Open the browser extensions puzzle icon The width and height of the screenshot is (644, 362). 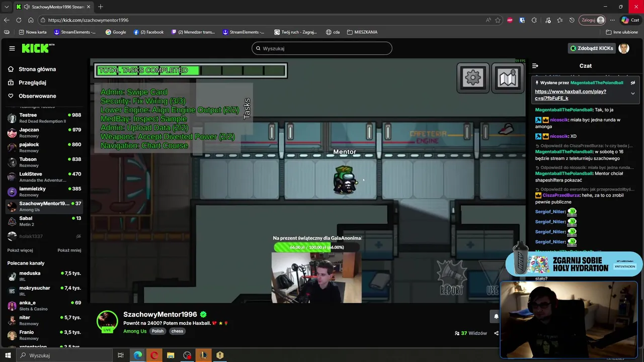tap(534, 20)
